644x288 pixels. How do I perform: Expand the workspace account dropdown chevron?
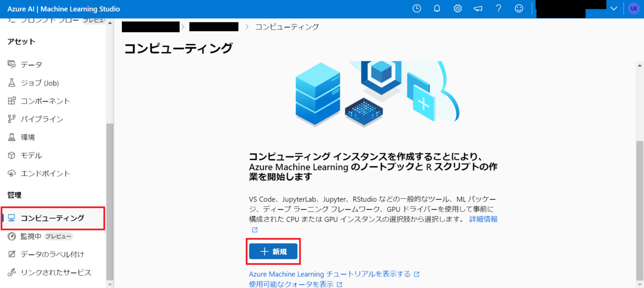click(x=614, y=9)
